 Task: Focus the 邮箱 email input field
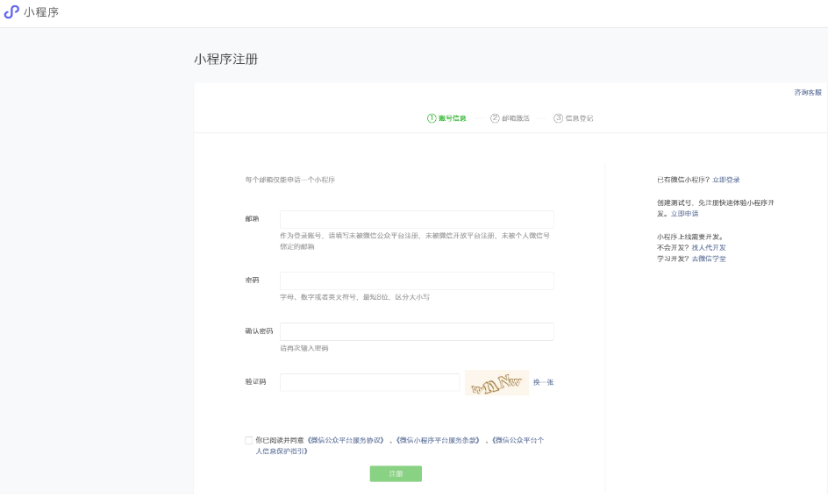[417, 219]
